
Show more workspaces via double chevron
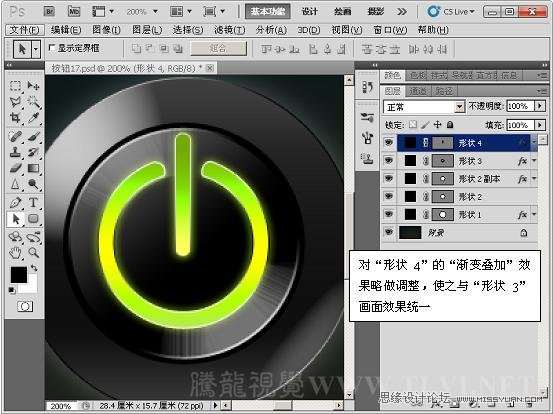coord(402,12)
